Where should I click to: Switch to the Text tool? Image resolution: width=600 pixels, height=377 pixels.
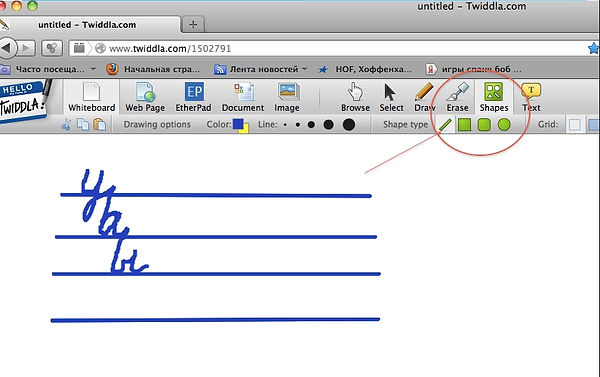[x=531, y=98]
